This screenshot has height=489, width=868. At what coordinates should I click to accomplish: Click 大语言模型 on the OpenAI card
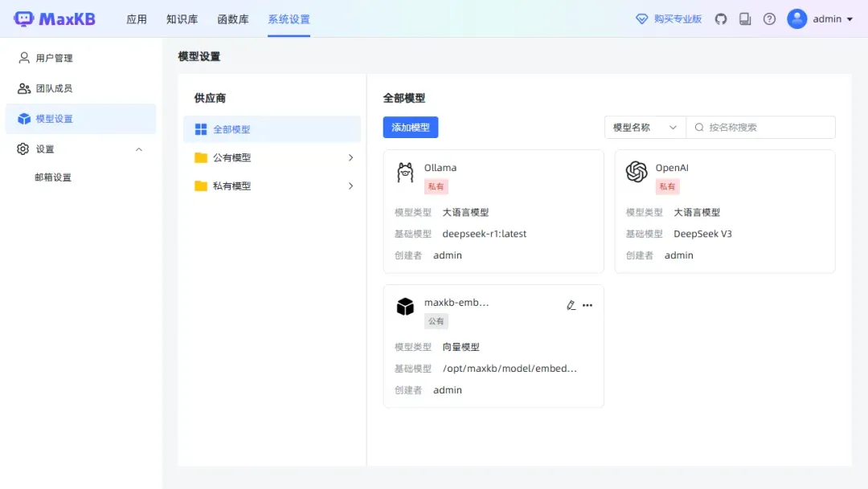point(697,213)
